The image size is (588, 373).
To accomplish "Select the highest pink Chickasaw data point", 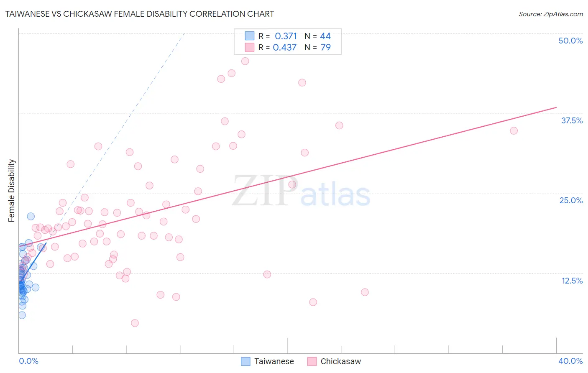I will [245, 61].
